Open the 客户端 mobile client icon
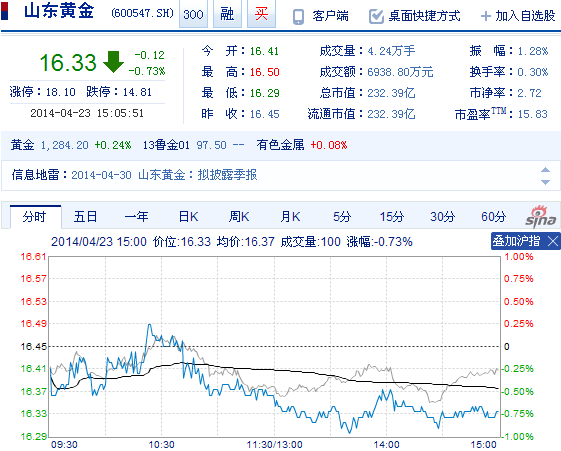This screenshot has height=451, width=561. click(x=298, y=16)
